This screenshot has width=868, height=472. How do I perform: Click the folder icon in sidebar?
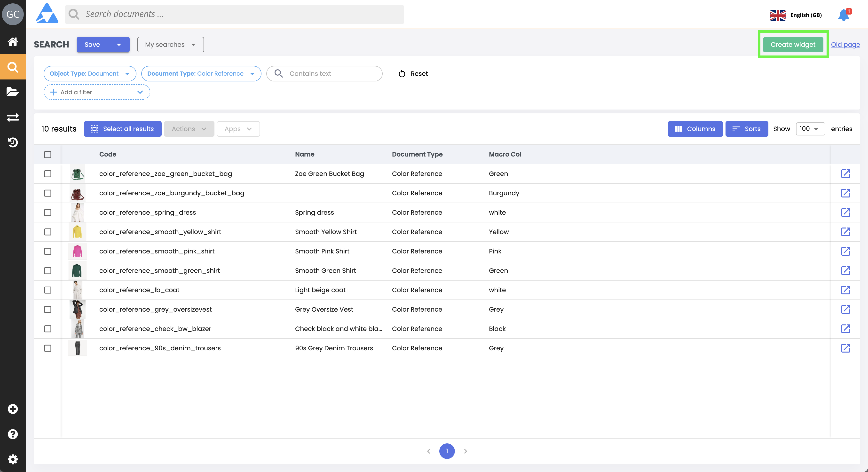pos(13,92)
